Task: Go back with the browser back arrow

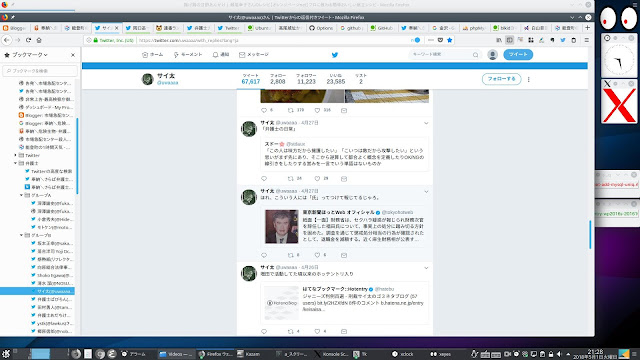Action: [7, 40]
